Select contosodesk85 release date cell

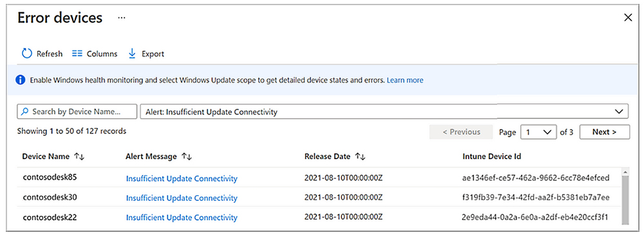point(343,178)
